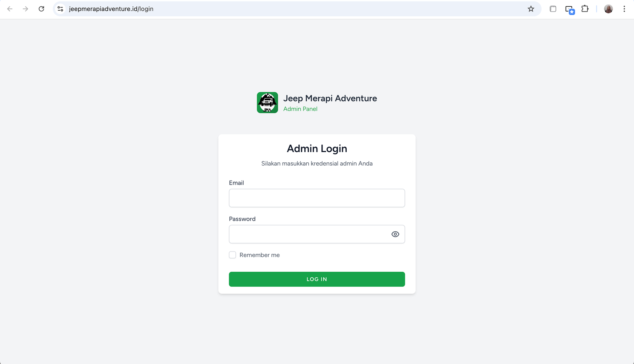634x364 pixels.
Task: Click the Admin Panel green text
Action: [300, 109]
